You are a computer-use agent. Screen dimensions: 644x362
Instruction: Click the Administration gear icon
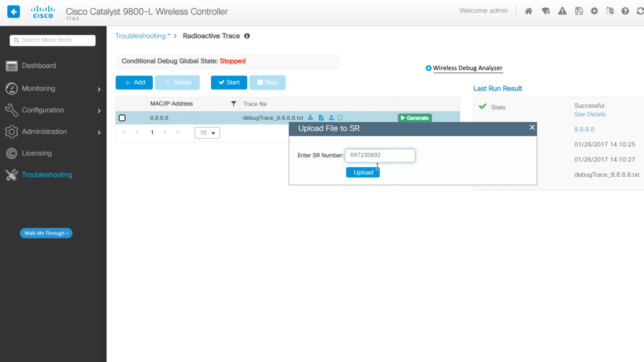click(12, 132)
